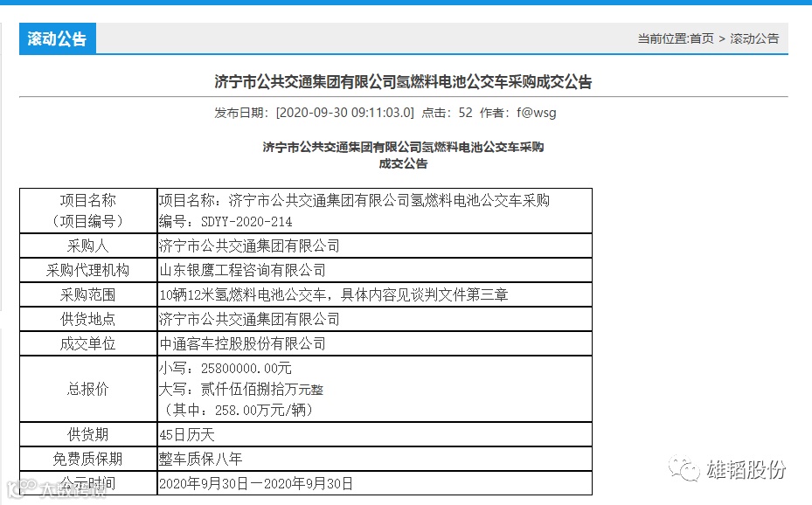Image resolution: width=812 pixels, height=505 pixels.
Task: Select the 项目名称（项目编号）header cell
Action: (88, 211)
